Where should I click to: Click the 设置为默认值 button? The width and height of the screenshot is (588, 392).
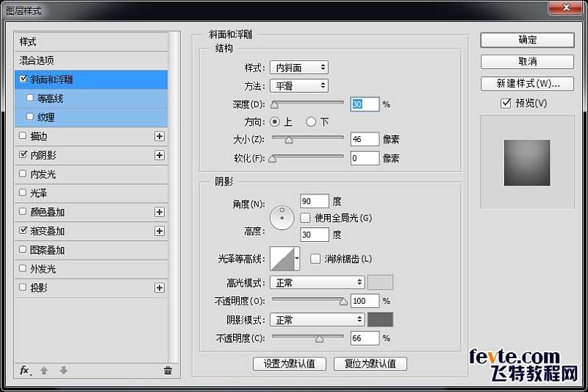(289, 363)
